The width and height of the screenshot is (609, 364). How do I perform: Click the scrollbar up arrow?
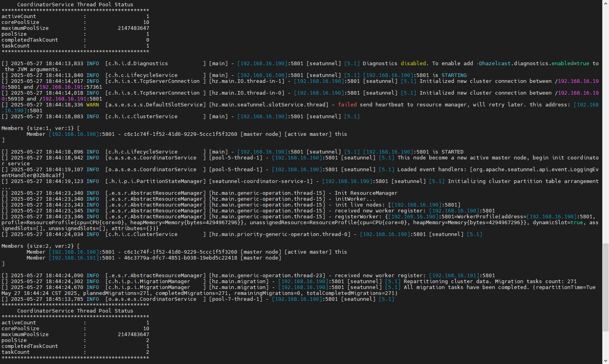[x=605, y=3]
